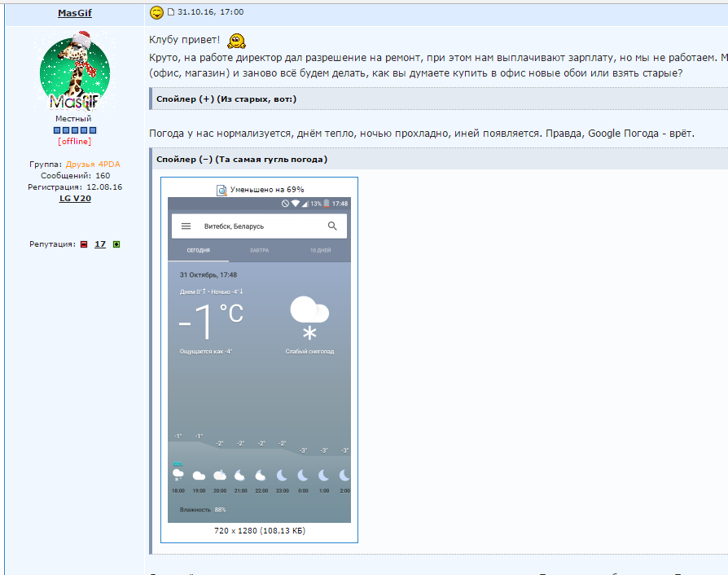Click the '31 Октябрь, 17:48' date in screenshot
This screenshot has width=728, height=575.
208,275
